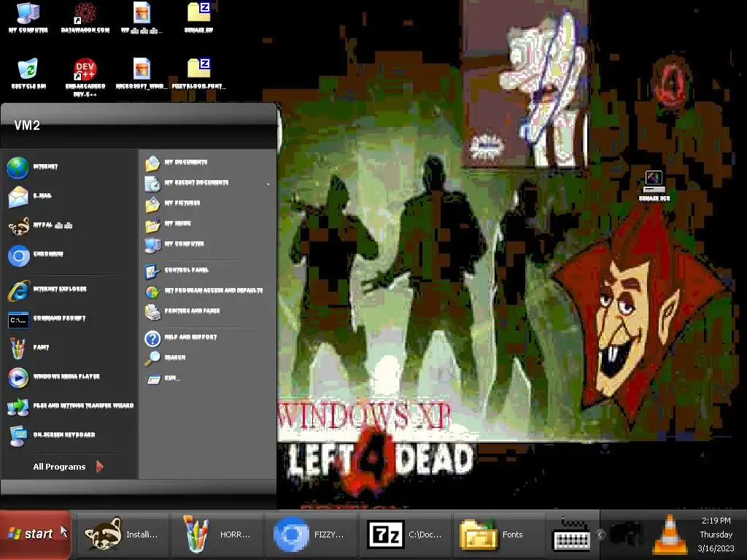
Task: Open Search from the Start menu
Action: (207, 357)
